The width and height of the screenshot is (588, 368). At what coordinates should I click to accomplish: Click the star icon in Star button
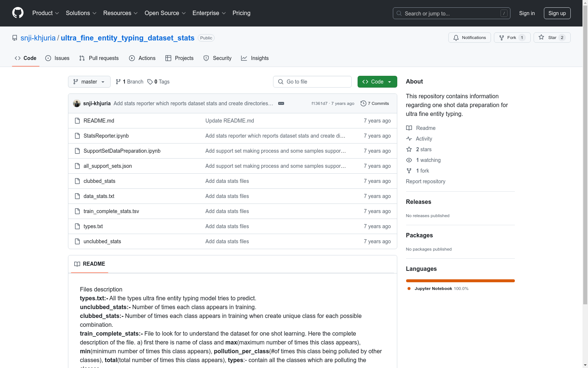541,37
